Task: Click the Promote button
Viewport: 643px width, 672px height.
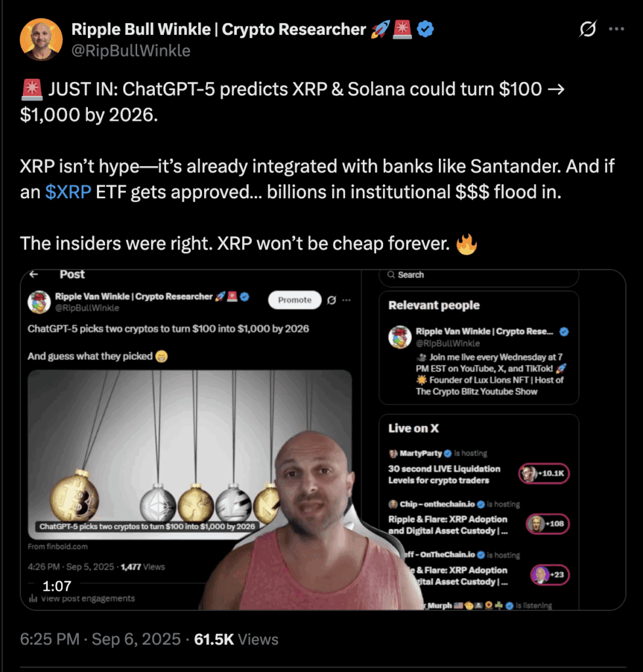Action: (295, 300)
